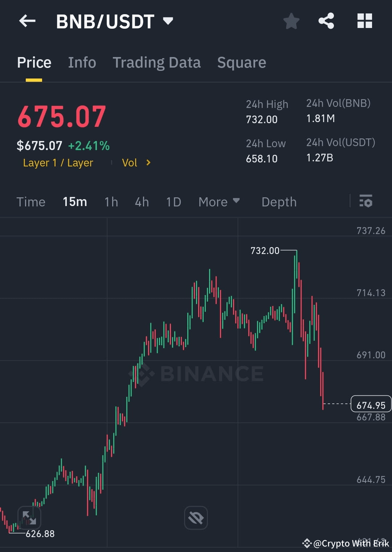Image resolution: width=392 pixels, height=552 pixels.
Task: Open the markets grid icon
Action: (364, 21)
